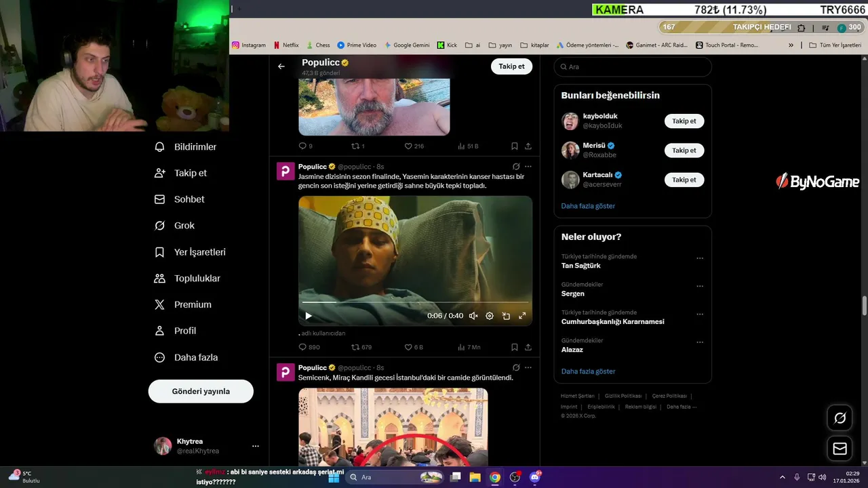
Task: Open the Tan Sağtürk trending topic
Action: point(580,266)
